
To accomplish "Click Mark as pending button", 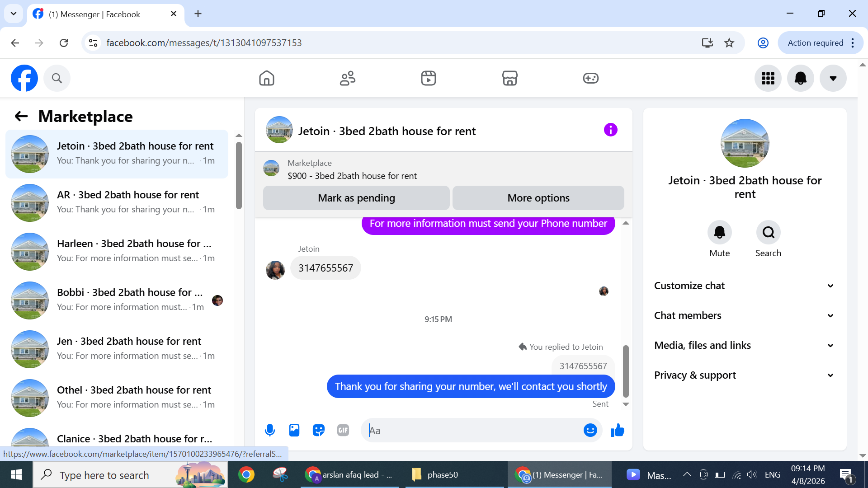I will coord(356,198).
